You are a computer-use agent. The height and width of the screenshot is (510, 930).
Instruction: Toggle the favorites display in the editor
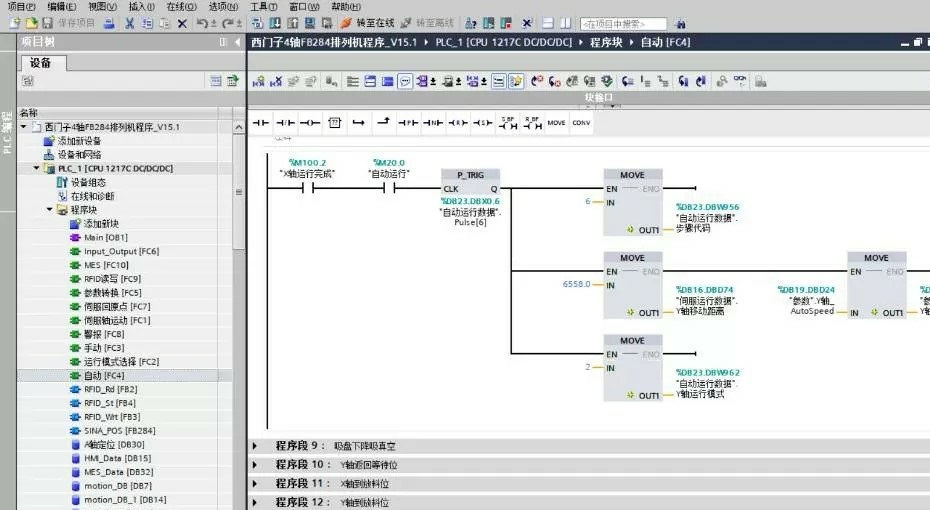516,82
